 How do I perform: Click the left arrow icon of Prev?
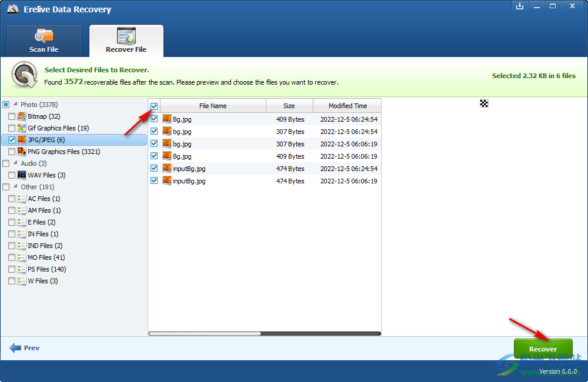(15, 348)
